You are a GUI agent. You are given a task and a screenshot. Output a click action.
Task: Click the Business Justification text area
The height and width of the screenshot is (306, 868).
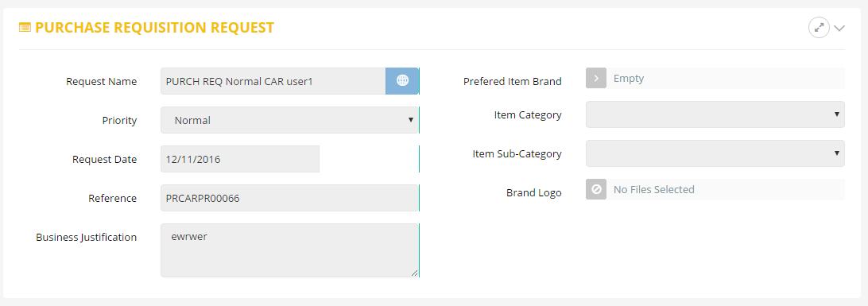(x=289, y=250)
